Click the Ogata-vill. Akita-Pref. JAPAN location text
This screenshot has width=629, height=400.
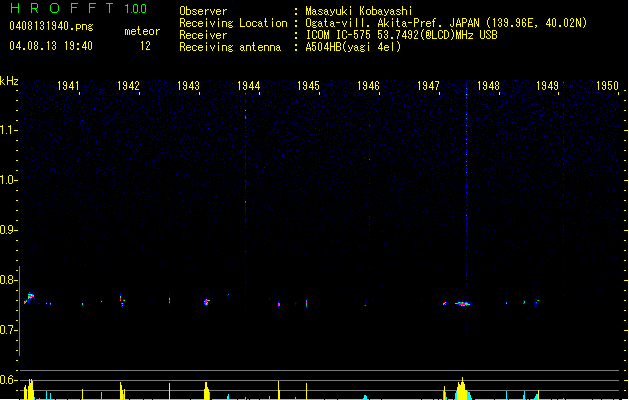point(446,23)
